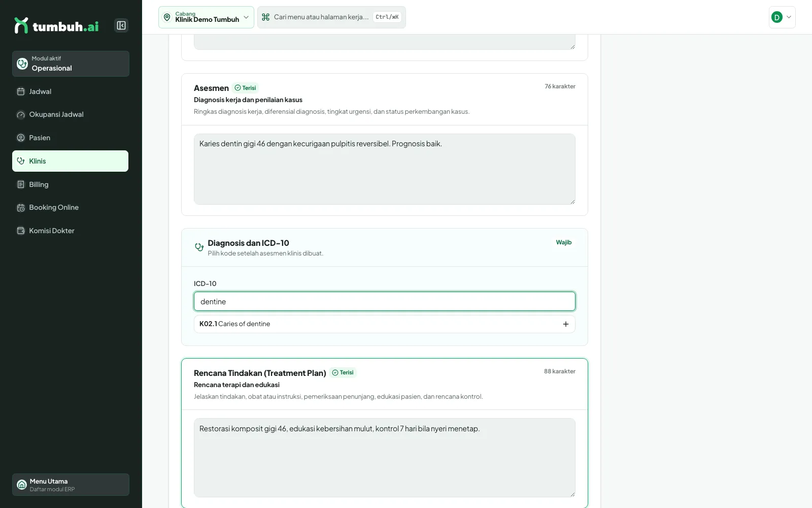Select Billing from the sidebar
The height and width of the screenshot is (508, 812).
70,184
